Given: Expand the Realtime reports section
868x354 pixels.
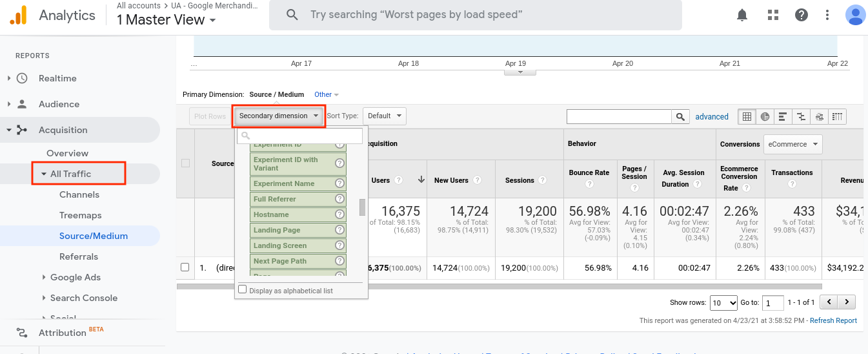Looking at the screenshot, I should pyautogui.click(x=9, y=78).
